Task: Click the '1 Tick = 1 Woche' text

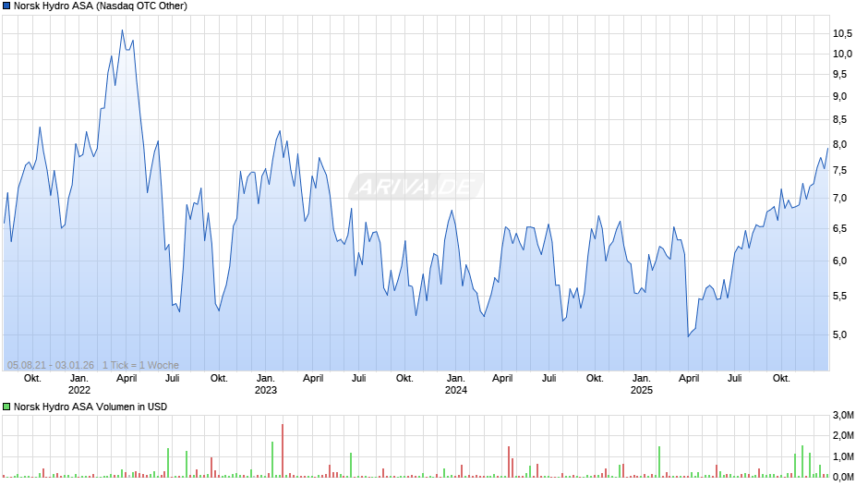Action: pyautogui.click(x=140, y=365)
